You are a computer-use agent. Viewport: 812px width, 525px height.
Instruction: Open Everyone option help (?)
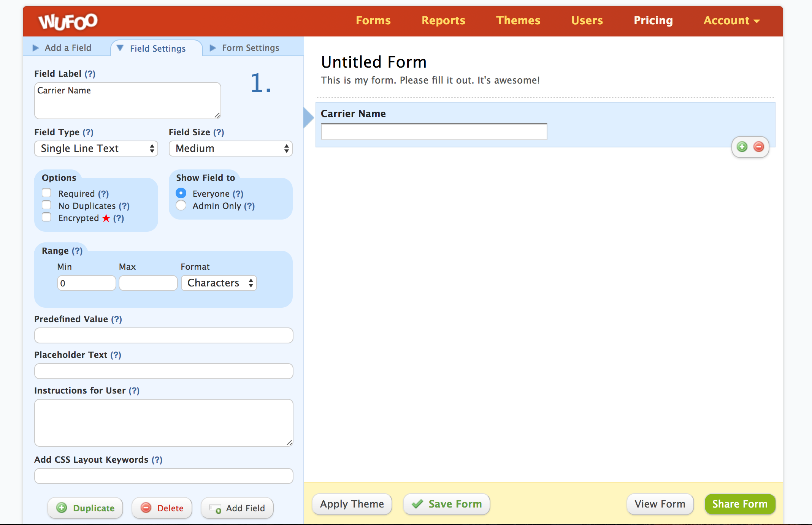coord(238,194)
